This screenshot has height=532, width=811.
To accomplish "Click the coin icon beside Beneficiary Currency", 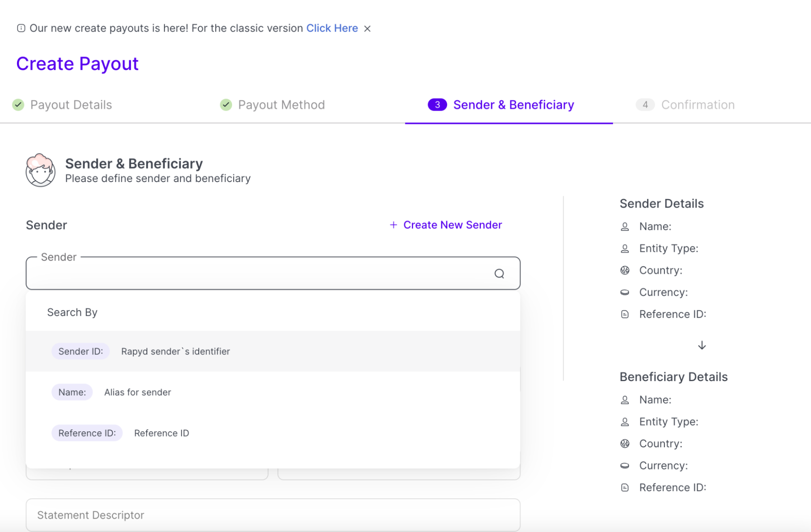I will click(x=625, y=466).
